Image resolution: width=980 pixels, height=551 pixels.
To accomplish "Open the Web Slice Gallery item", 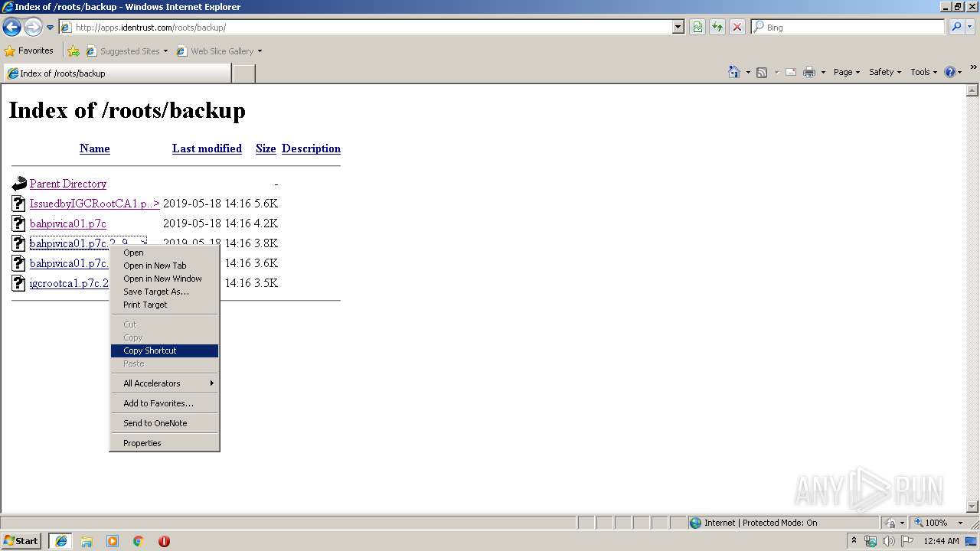I will pyautogui.click(x=219, y=51).
